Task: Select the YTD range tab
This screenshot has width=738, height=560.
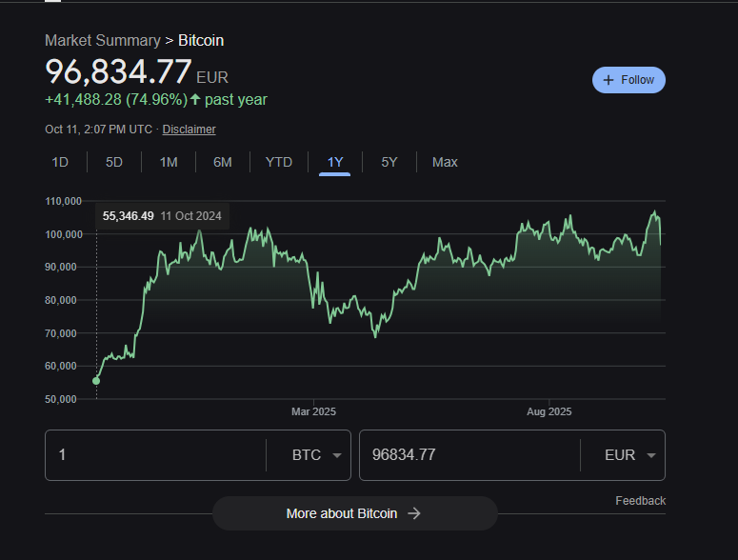Action: [278, 162]
